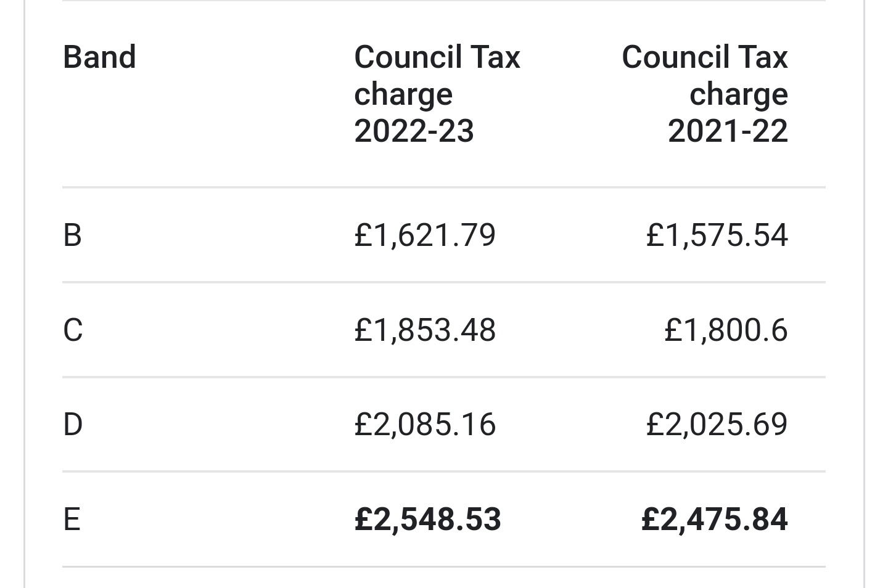Select the £1,621.79 cell

425,235
